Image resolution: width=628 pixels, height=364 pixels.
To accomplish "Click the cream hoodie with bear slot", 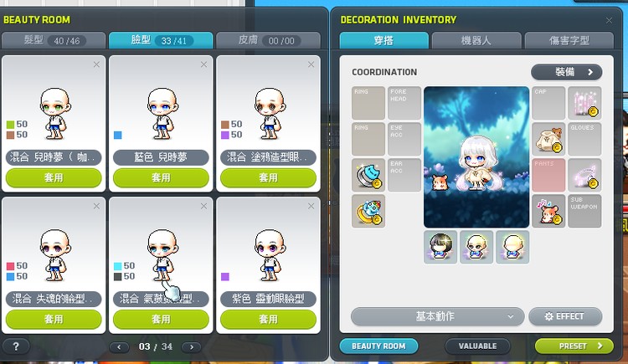I will (x=548, y=139).
